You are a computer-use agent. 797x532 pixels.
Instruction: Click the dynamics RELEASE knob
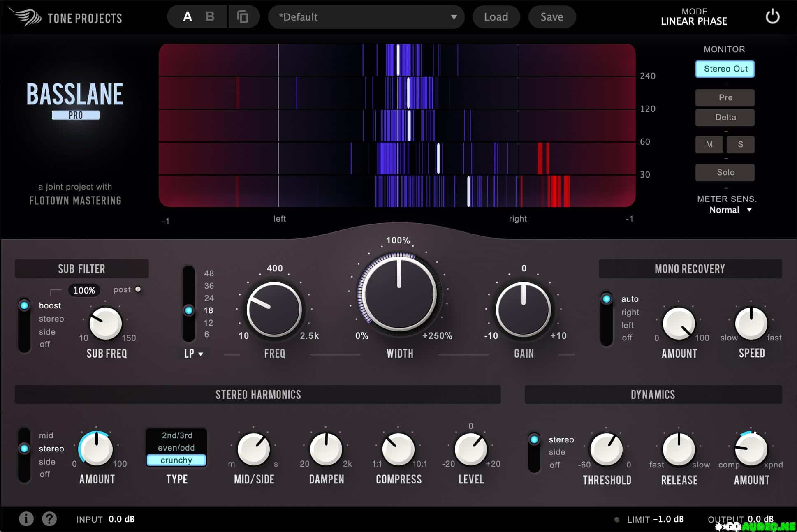pyautogui.click(x=679, y=449)
